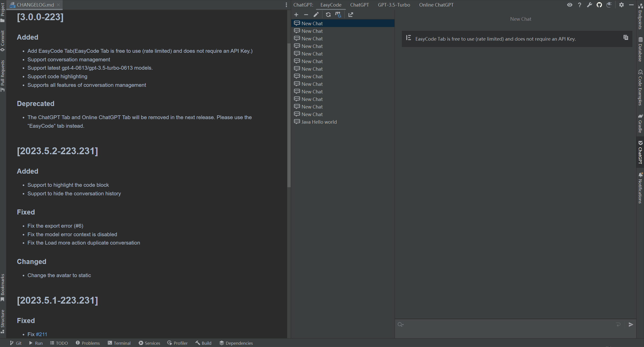Open the search history dropdown in the input

pyautogui.click(x=401, y=325)
